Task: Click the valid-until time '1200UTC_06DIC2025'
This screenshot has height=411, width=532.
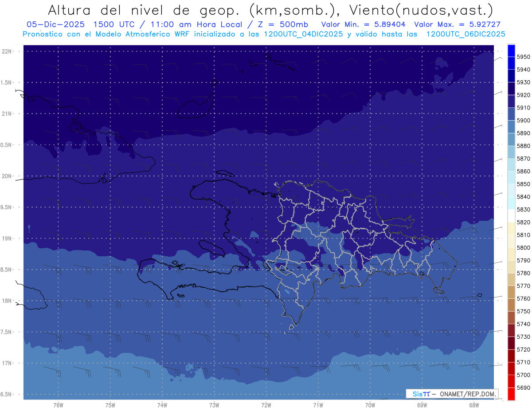Action: [x=465, y=34]
